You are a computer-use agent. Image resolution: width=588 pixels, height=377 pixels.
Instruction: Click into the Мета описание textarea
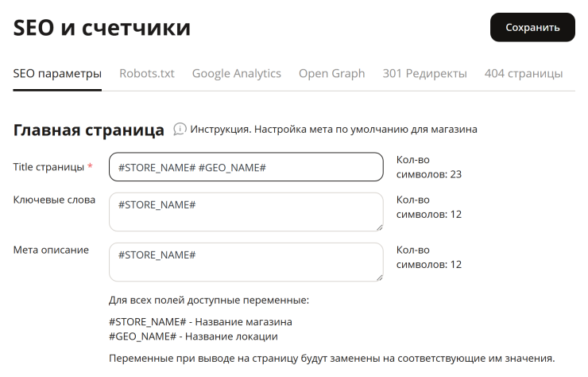[246, 262]
